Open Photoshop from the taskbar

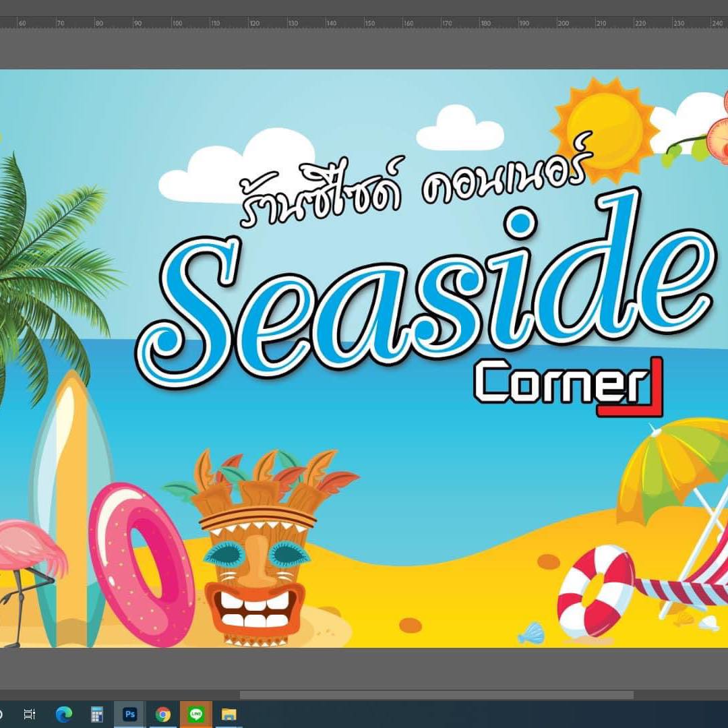pyautogui.click(x=130, y=715)
